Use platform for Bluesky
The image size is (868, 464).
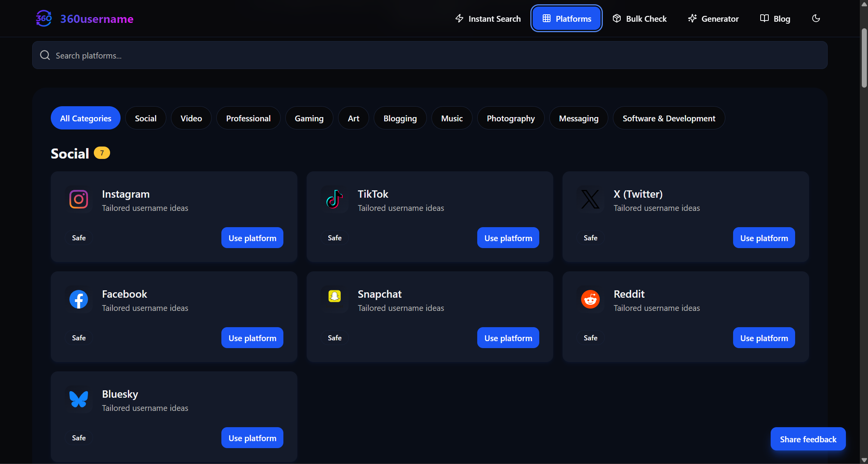click(x=252, y=438)
